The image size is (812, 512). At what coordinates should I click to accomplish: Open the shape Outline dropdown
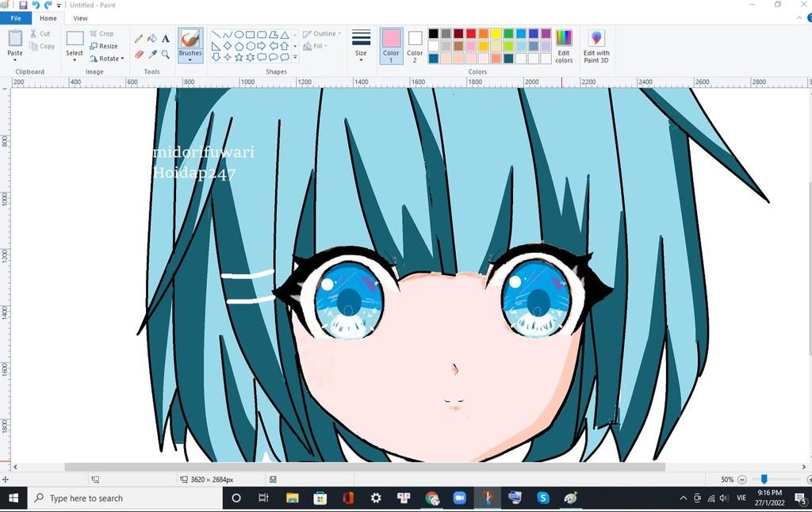pyautogui.click(x=322, y=33)
